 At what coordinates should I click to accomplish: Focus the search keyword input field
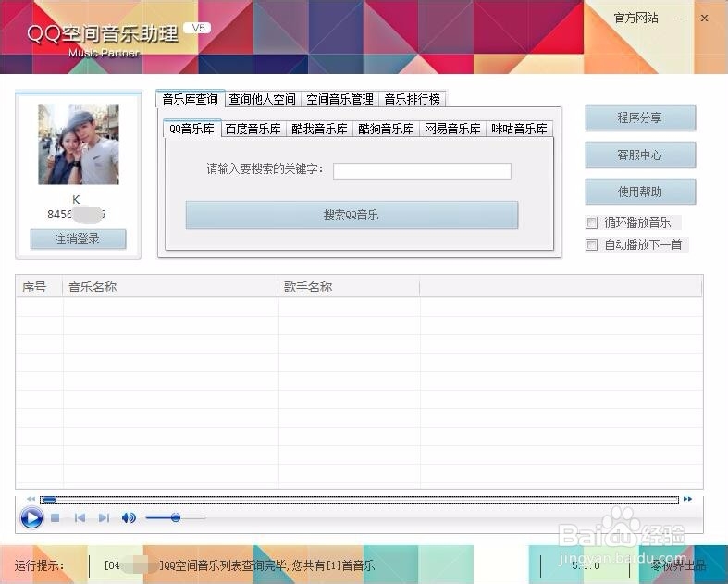422,170
